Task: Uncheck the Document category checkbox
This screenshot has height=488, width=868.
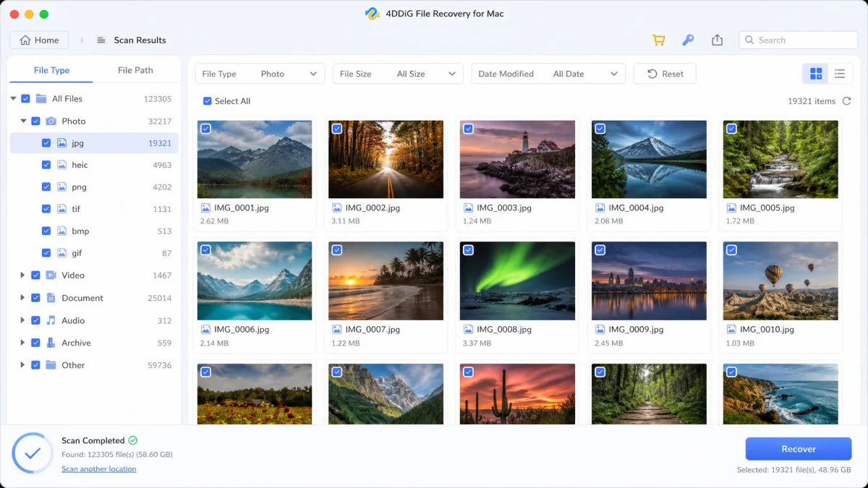Action: tap(35, 298)
